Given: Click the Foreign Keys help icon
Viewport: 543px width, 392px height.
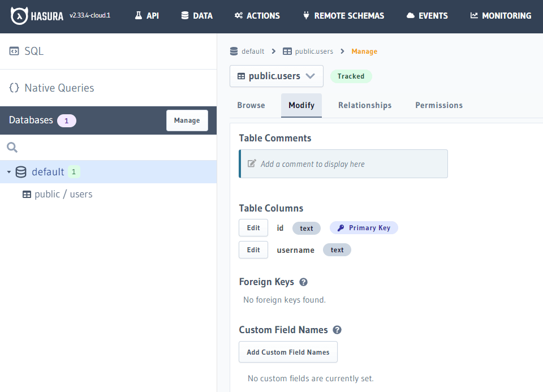Looking at the screenshot, I should coord(303,282).
